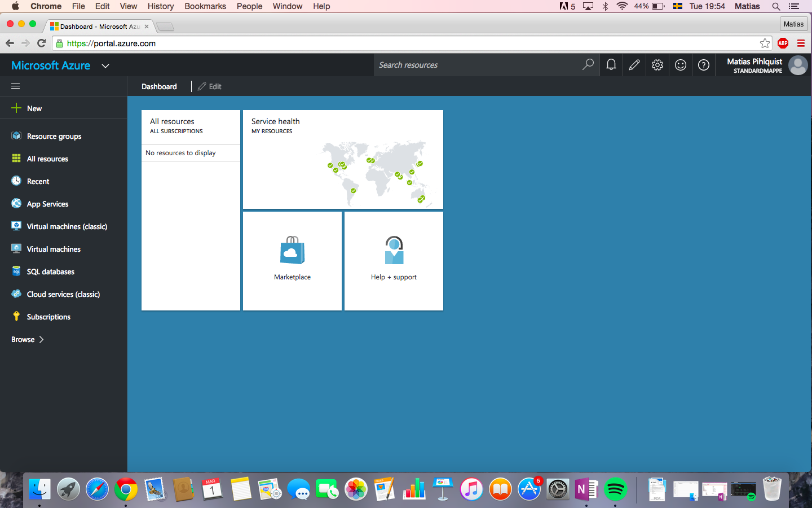Click the All resources grid icon
This screenshot has width=812, height=508.
(16, 159)
